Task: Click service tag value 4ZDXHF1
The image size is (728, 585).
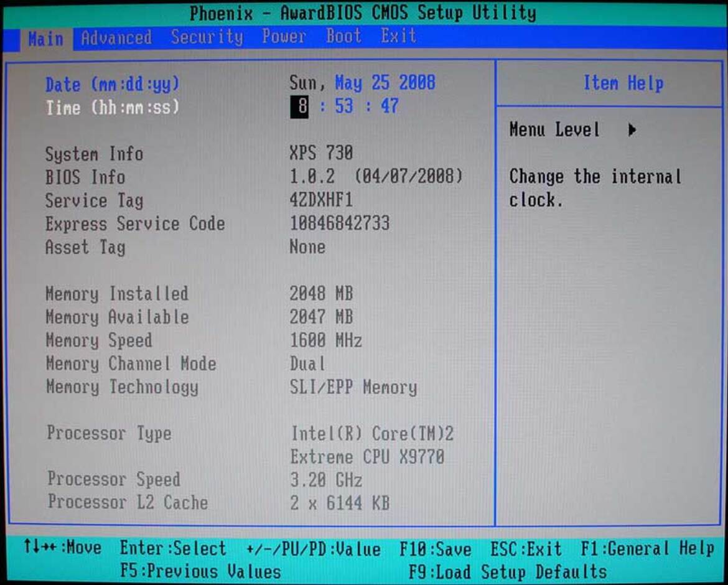Action: pos(321,200)
